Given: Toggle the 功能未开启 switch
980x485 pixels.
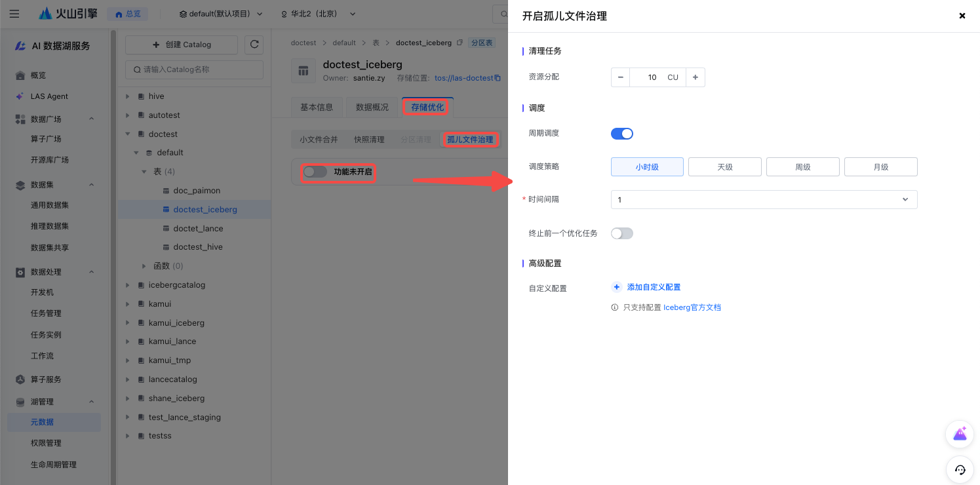Looking at the screenshot, I should coord(315,172).
